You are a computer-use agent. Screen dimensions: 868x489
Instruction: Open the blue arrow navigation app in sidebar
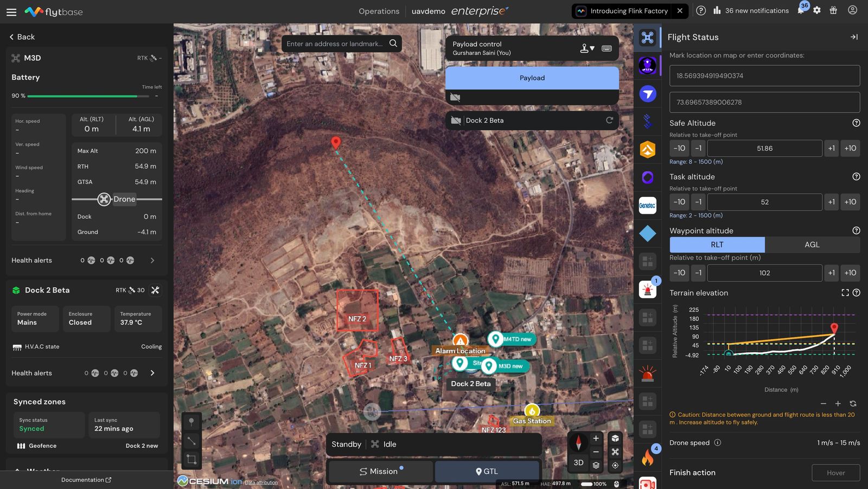[647, 93]
